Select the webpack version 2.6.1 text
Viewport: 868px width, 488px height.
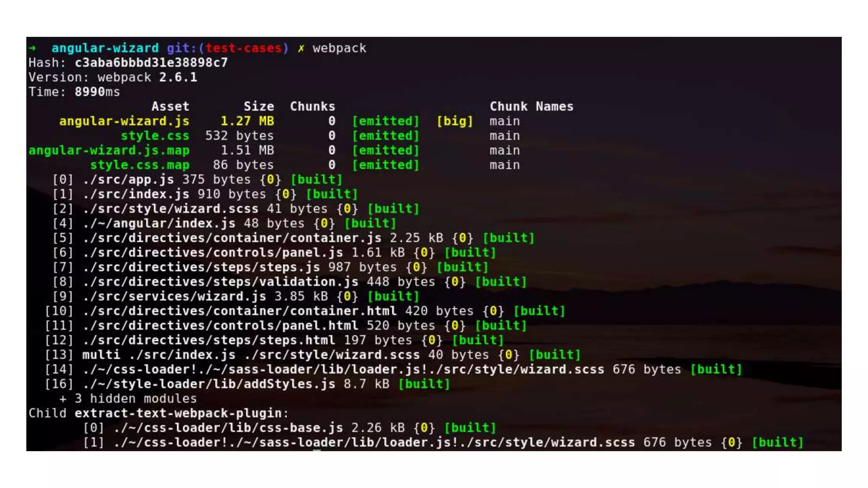click(x=178, y=78)
